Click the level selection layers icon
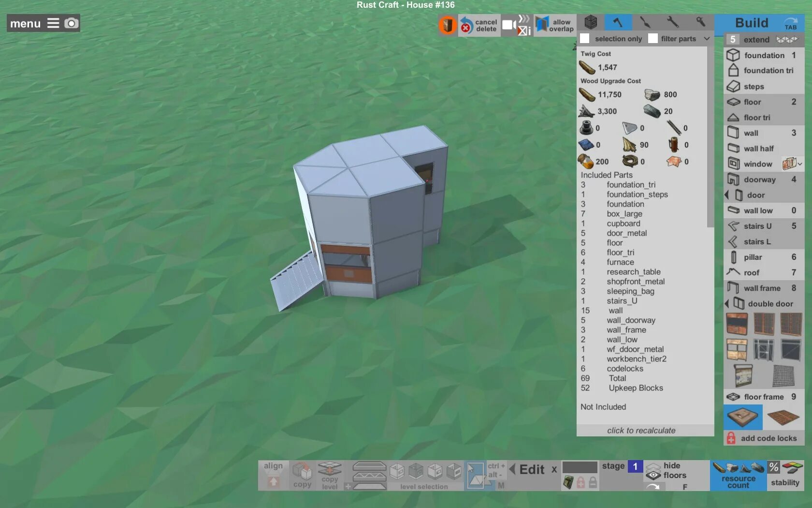 click(369, 475)
